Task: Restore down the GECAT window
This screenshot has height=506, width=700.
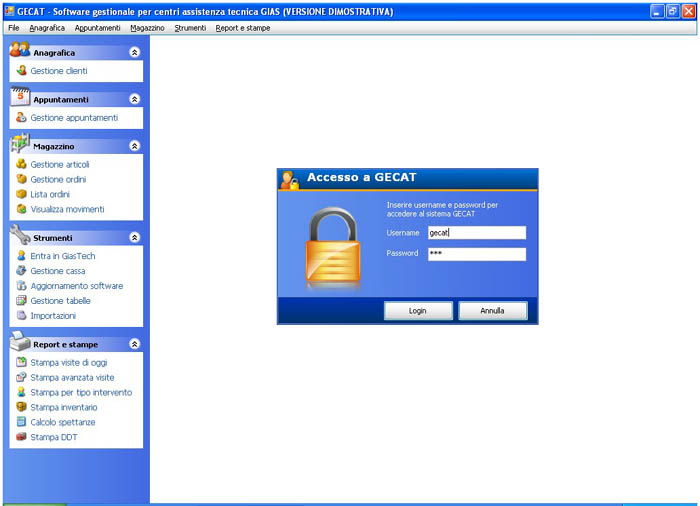Action: [x=673, y=11]
